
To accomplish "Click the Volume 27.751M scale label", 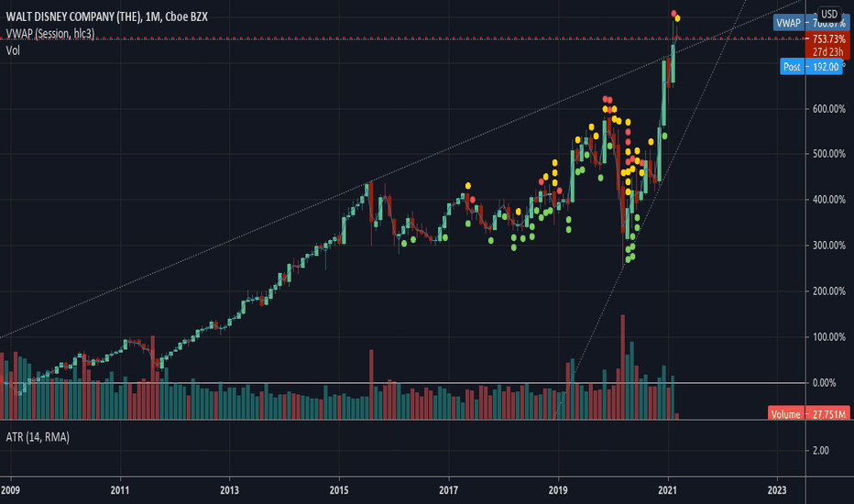I will click(x=809, y=414).
